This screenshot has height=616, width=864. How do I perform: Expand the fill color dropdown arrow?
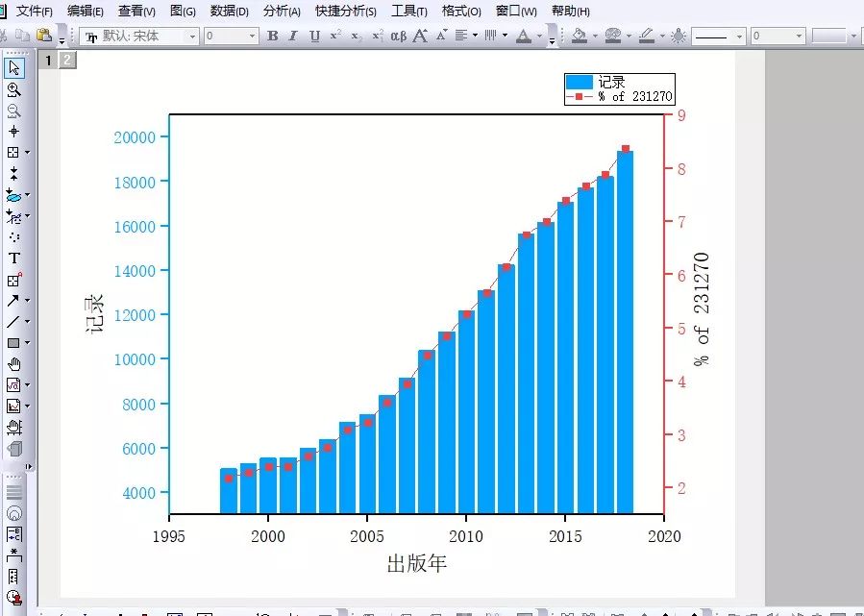pos(595,36)
